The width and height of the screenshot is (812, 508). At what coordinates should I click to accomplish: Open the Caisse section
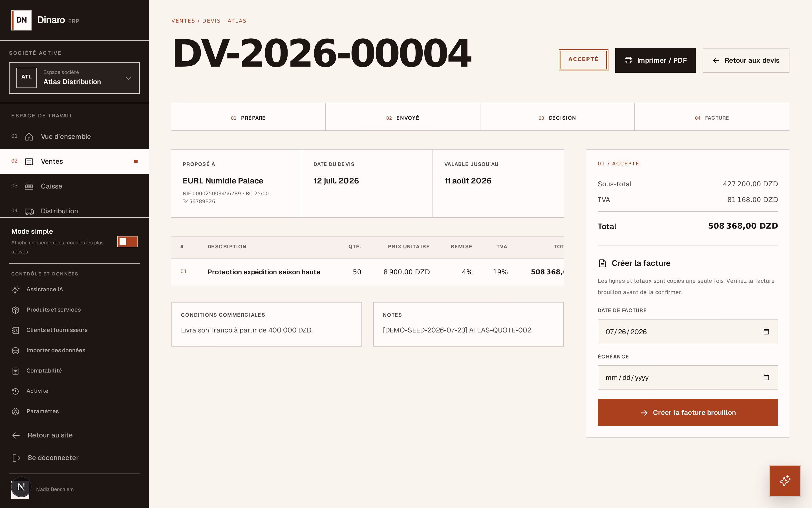point(74,187)
